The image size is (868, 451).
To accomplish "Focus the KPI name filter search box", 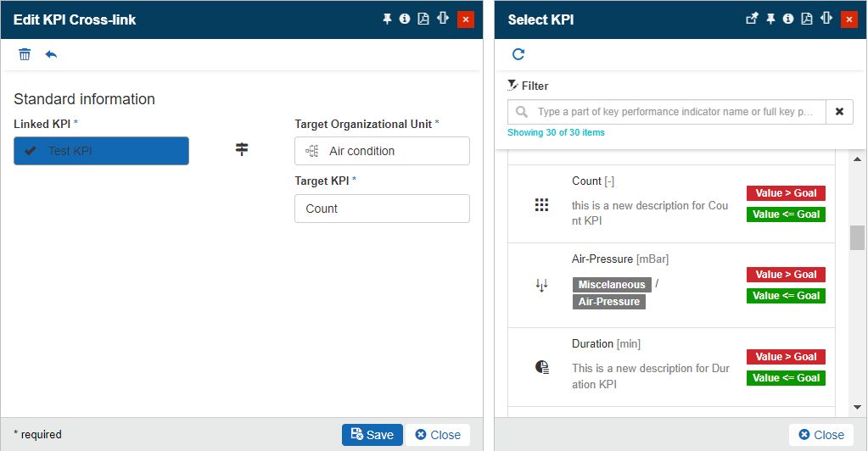I will click(667, 112).
